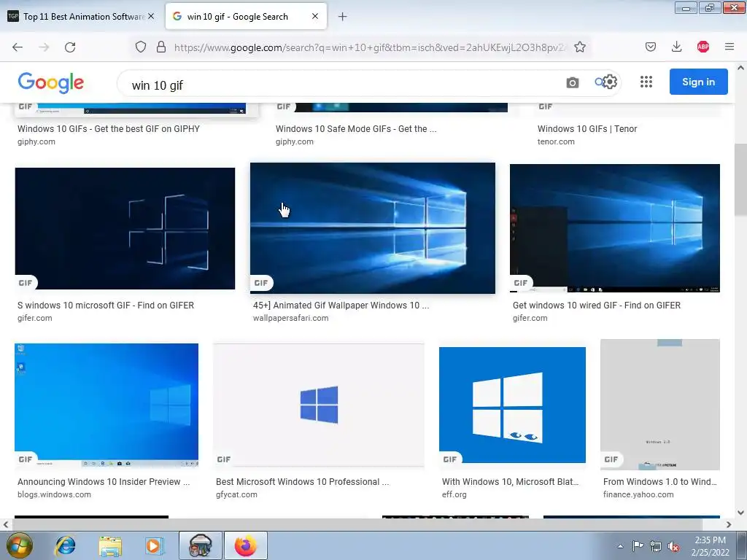Click the Sign in button
This screenshot has height=560, width=747.
(x=698, y=82)
